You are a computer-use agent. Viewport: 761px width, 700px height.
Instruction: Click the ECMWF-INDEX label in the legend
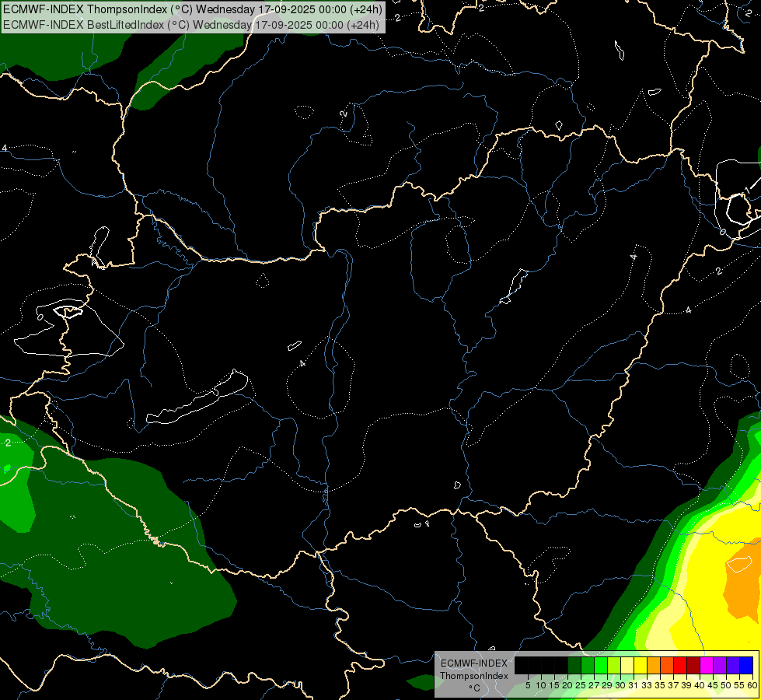tap(474, 663)
